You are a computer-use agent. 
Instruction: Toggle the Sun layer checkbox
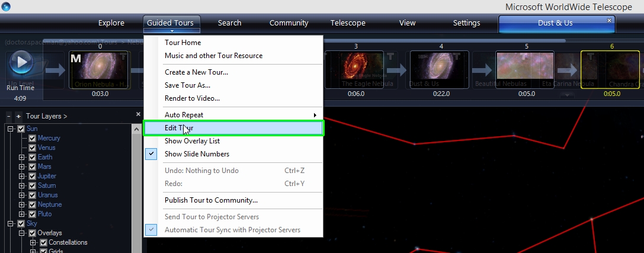click(21, 129)
